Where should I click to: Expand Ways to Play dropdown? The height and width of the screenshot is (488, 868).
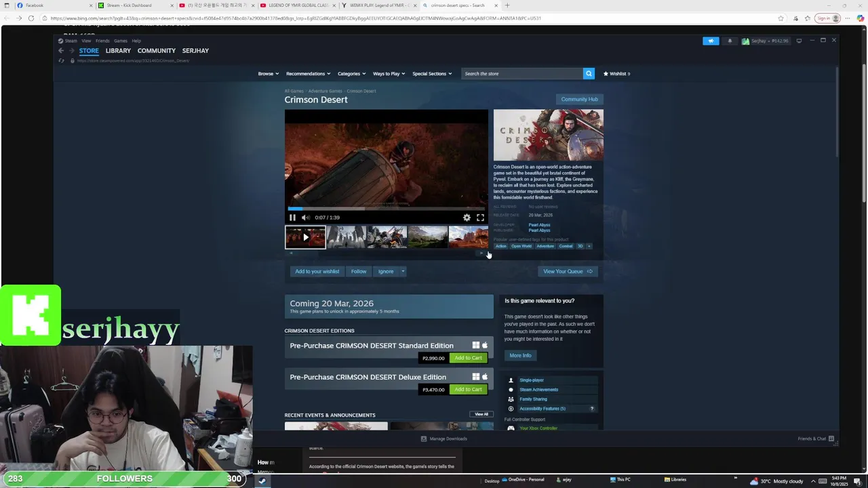point(389,73)
